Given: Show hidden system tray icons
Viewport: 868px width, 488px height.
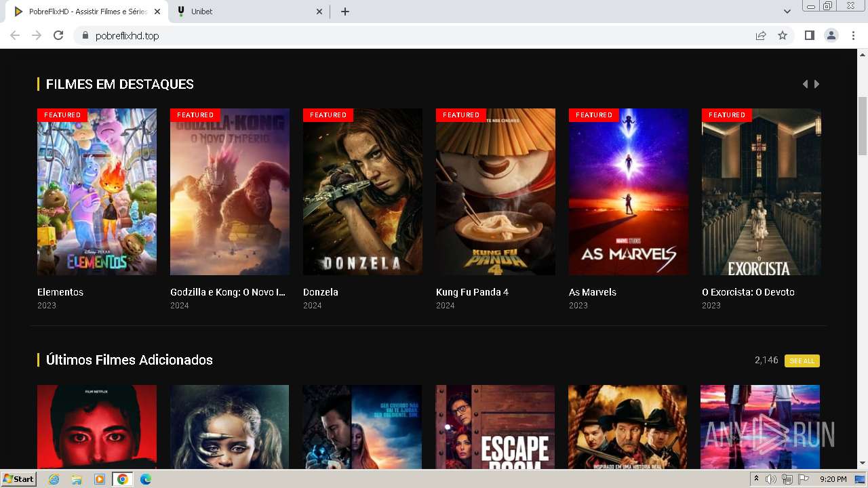Looking at the screenshot, I should (x=756, y=479).
